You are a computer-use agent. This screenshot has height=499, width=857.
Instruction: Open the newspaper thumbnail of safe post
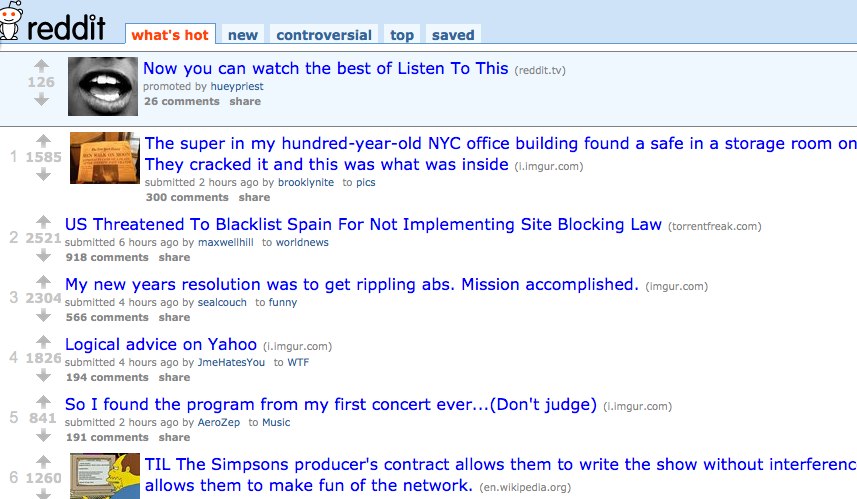[105, 158]
